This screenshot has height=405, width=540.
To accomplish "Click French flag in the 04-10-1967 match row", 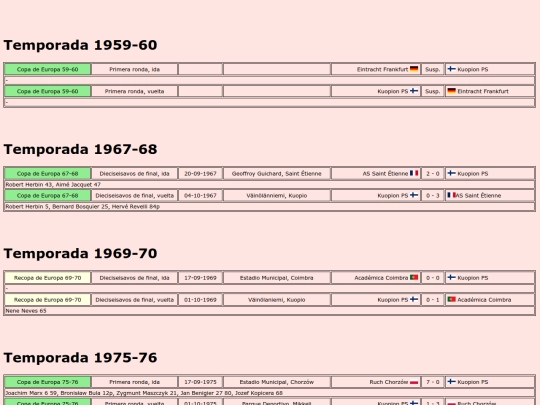I will click(451, 195).
